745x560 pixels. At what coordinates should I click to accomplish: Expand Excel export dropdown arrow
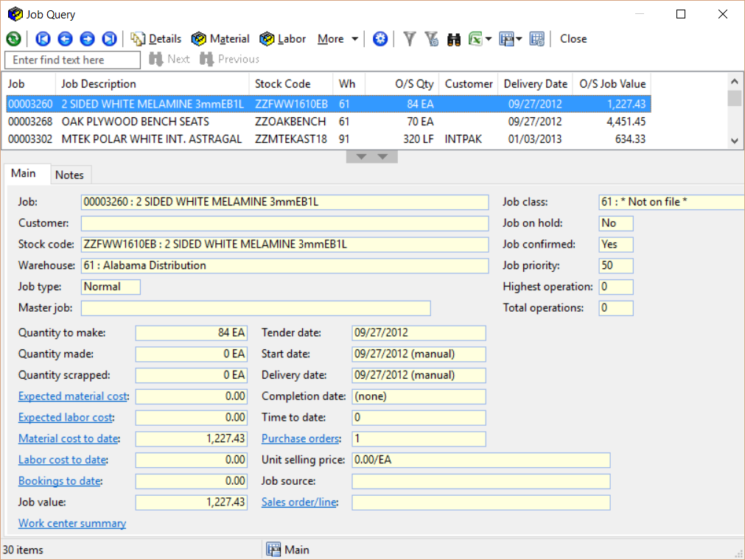(489, 39)
